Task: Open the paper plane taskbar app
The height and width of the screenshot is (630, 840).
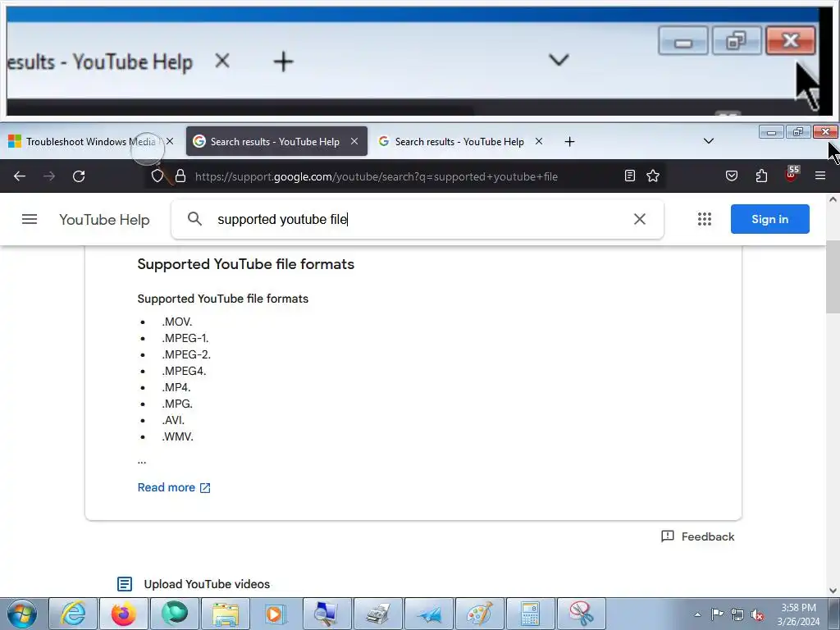Action: click(x=429, y=614)
